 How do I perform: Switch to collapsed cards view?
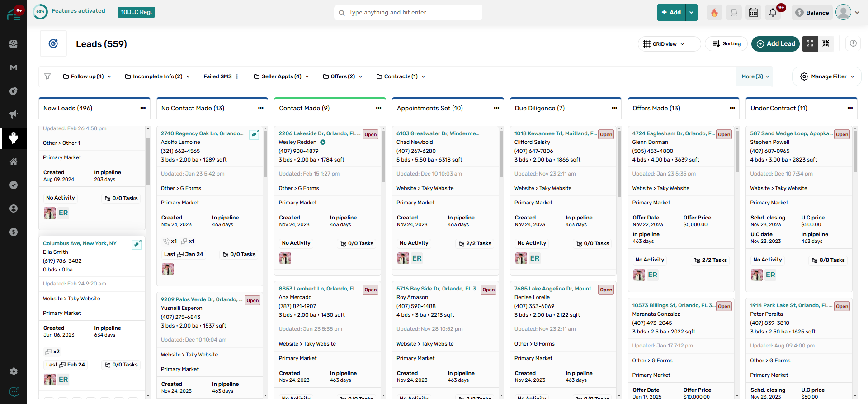coord(826,43)
